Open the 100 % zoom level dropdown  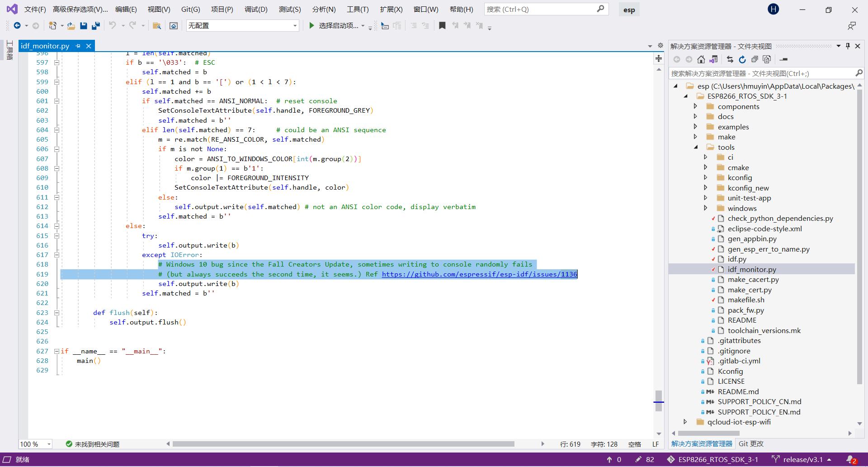(x=49, y=444)
